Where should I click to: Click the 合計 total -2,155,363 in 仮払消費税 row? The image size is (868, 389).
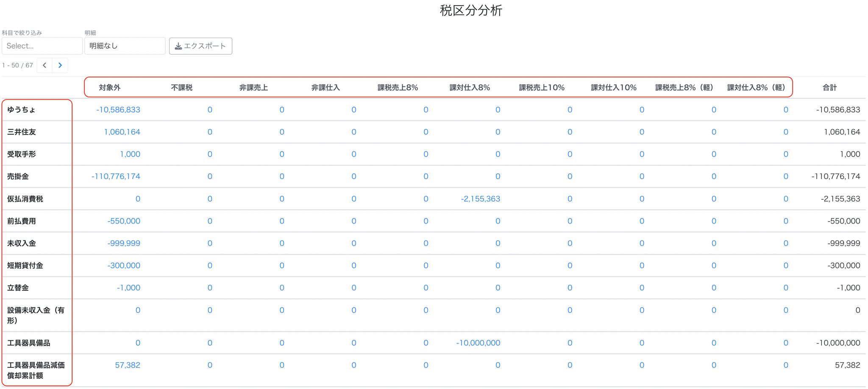coord(840,199)
